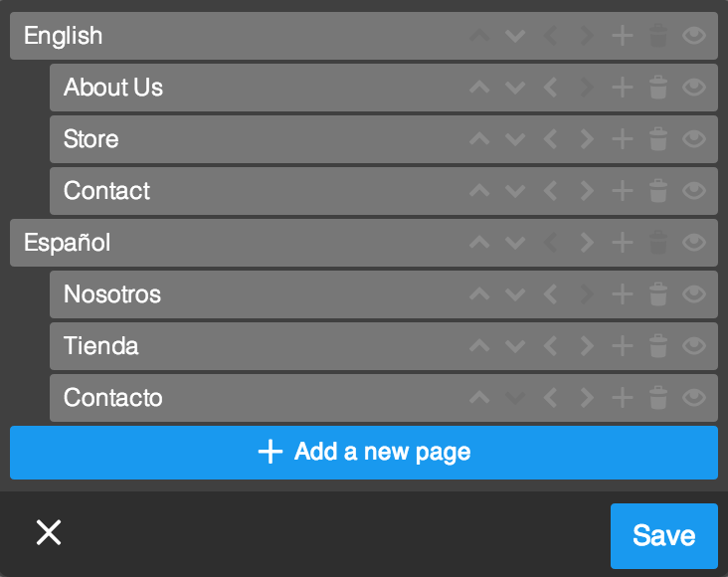
Task: Save the page structure changes
Action: pos(663,535)
